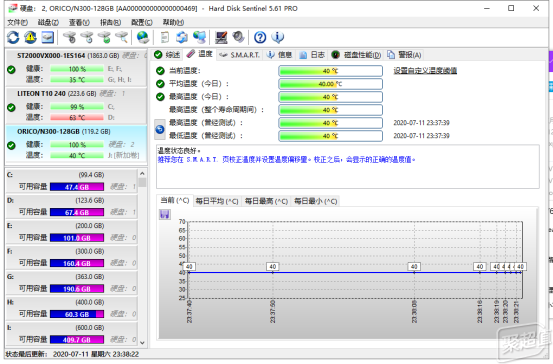
Task: Click D: drive 67.4 GB capacity bar
Action: point(77,212)
